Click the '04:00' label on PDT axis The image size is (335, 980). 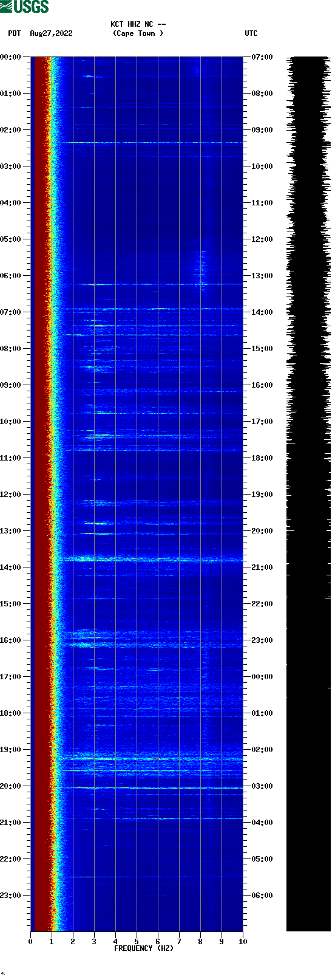click(11, 203)
